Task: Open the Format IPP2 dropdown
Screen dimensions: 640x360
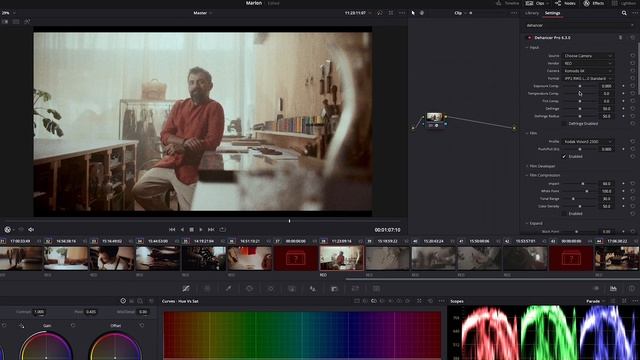Action: [x=588, y=78]
